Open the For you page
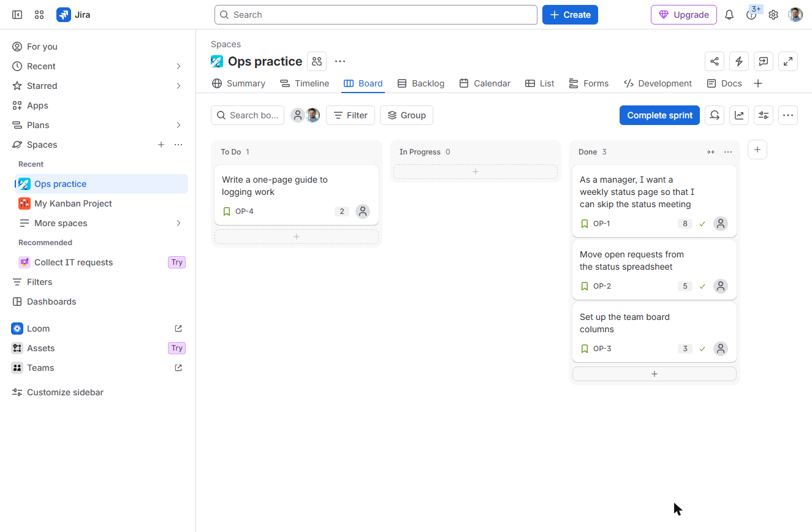Image resolution: width=812 pixels, height=532 pixels. pyautogui.click(x=98, y=47)
